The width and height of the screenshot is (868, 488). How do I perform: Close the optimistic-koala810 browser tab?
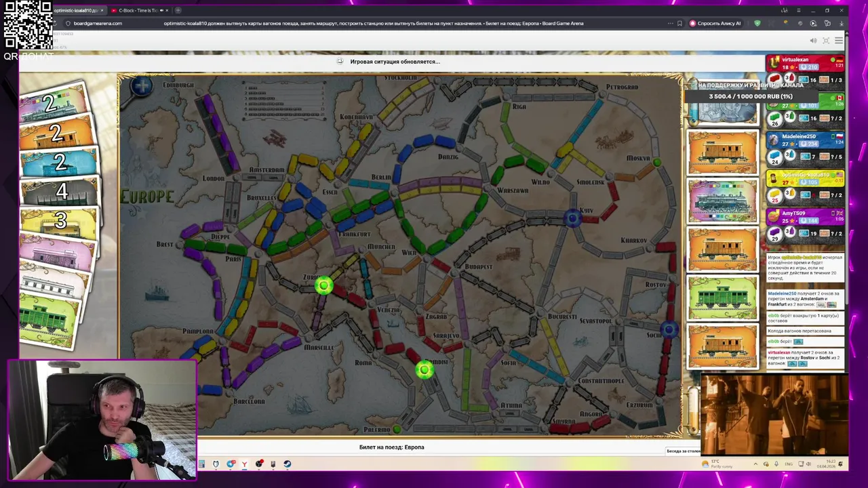[x=102, y=10]
